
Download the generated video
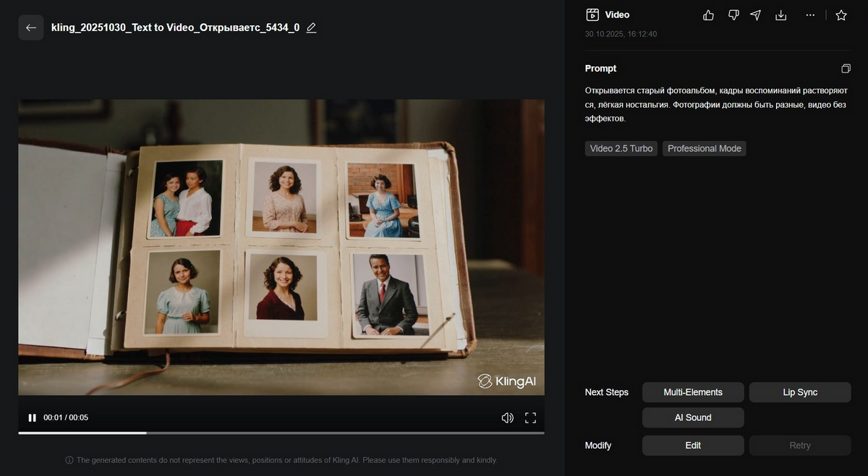click(780, 14)
